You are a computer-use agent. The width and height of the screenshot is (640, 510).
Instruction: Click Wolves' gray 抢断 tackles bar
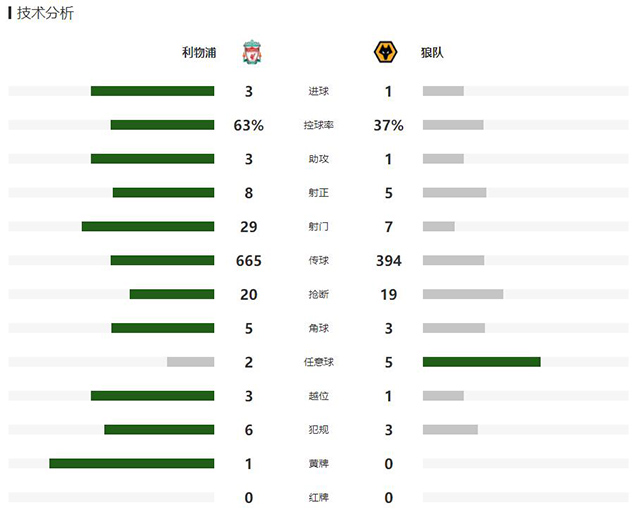click(463, 294)
